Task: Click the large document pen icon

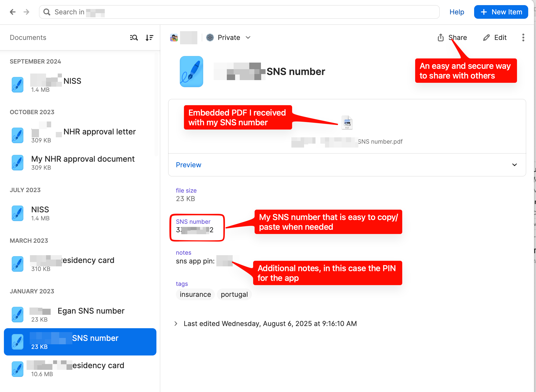Action: 191,72
